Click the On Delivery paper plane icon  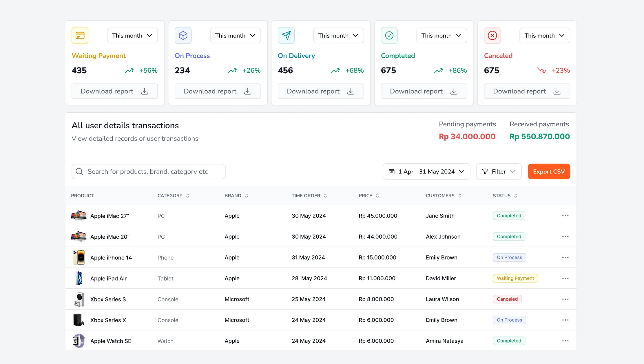[x=286, y=35]
